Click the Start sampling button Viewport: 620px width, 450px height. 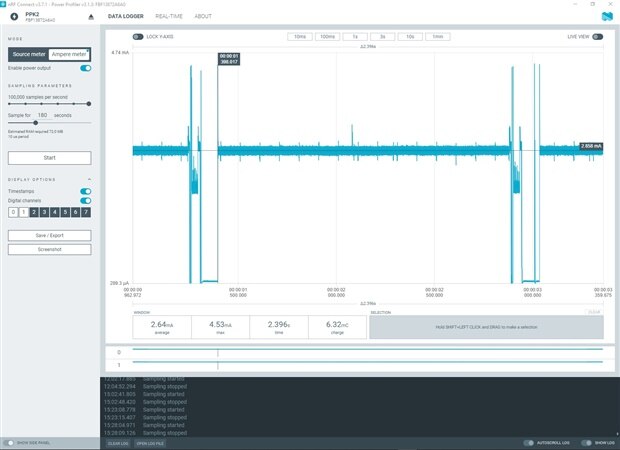coord(49,158)
